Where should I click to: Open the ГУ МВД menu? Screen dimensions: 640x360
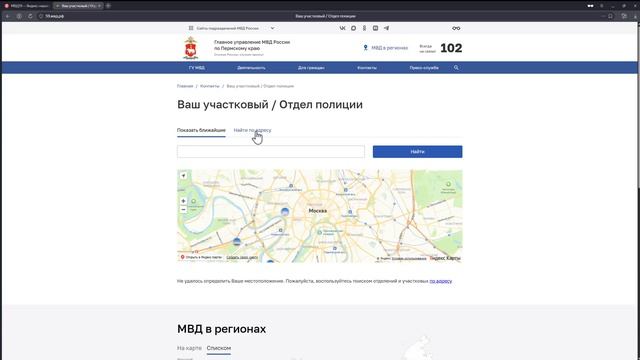click(x=197, y=68)
